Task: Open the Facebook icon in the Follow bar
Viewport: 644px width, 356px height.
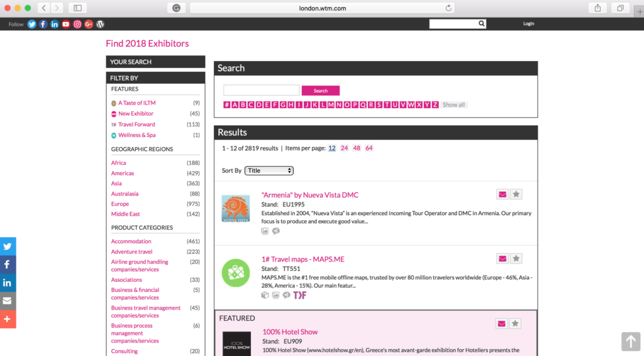Action: [x=43, y=25]
